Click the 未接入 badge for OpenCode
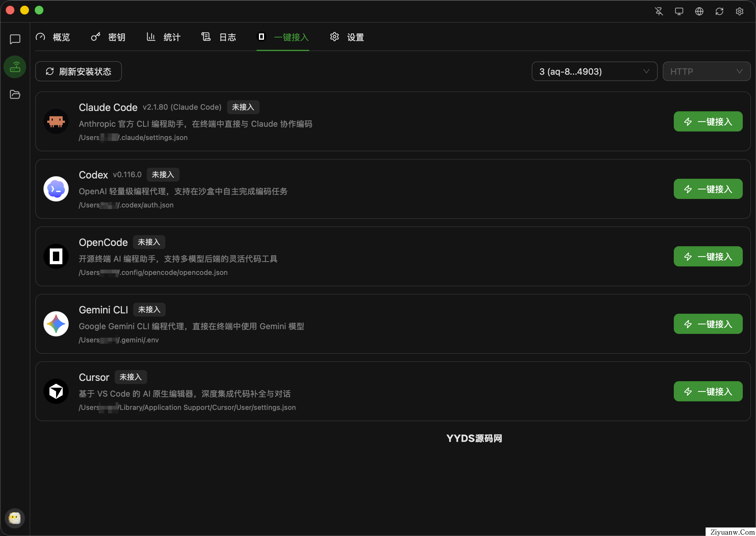Viewport: 756px width, 536px height. 149,242
